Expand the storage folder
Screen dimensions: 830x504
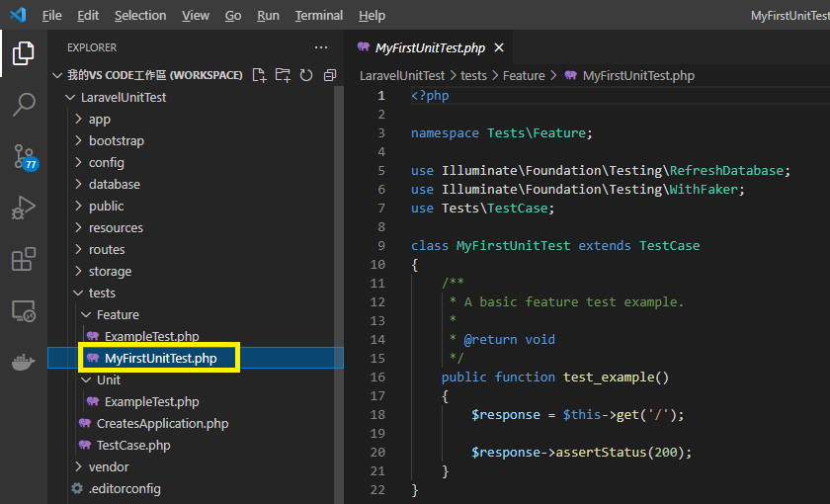click(78, 271)
